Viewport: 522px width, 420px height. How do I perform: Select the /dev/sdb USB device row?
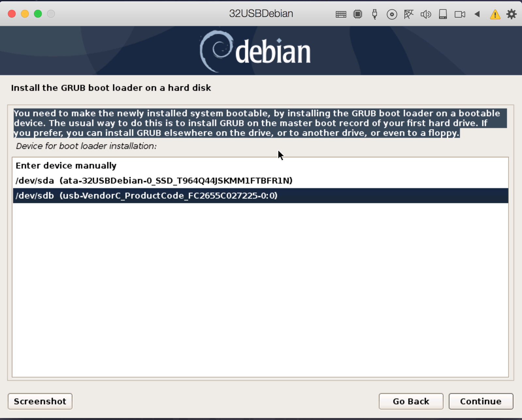(260, 196)
